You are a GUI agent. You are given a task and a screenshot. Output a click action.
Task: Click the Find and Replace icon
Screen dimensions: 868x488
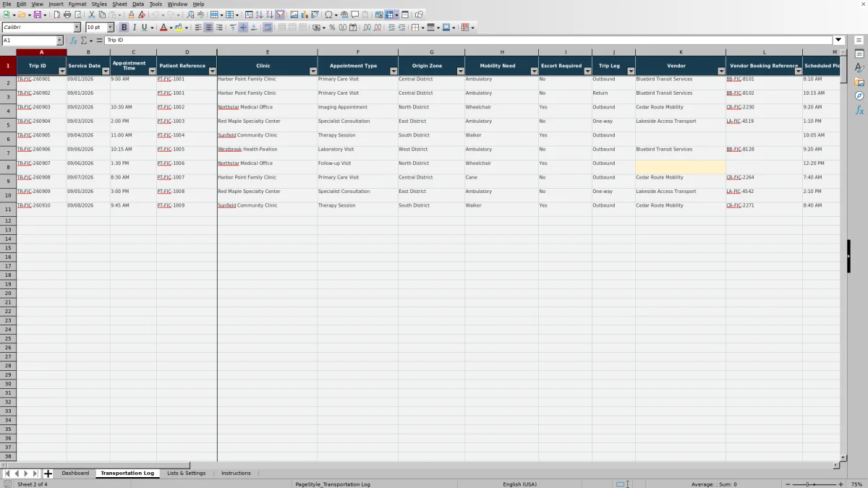click(x=190, y=14)
